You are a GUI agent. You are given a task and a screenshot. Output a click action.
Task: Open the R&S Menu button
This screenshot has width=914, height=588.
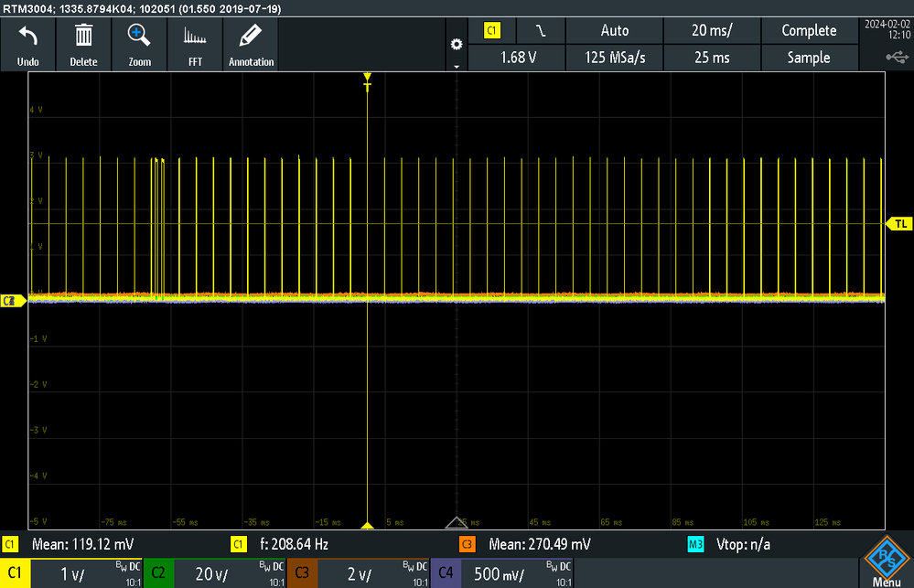(887, 561)
